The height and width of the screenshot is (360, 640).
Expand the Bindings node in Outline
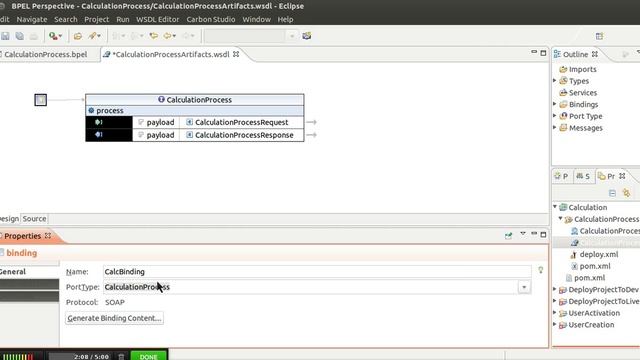click(x=555, y=104)
